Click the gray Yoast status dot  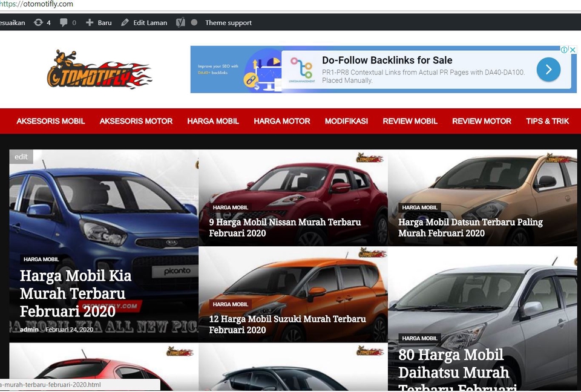click(x=194, y=22)
